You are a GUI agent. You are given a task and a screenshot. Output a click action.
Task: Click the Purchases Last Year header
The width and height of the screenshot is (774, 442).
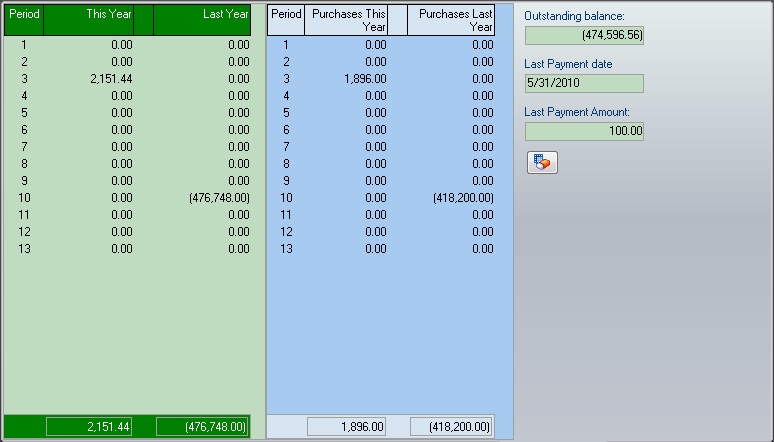[x=451, y=20]
